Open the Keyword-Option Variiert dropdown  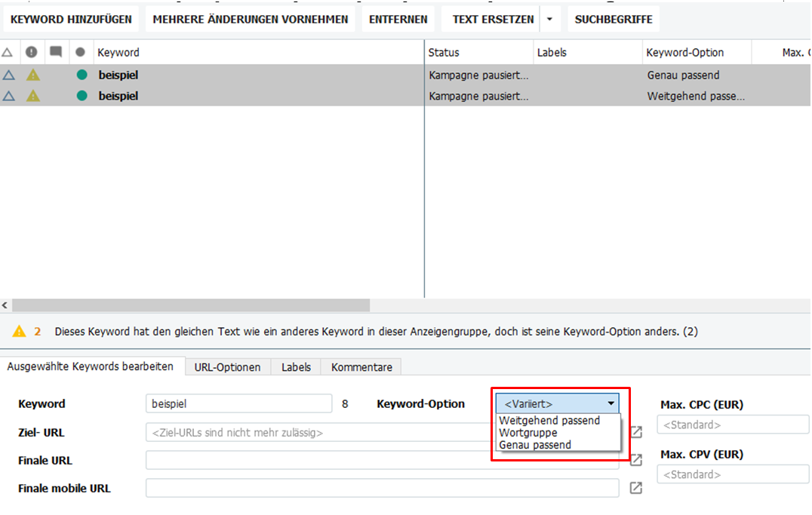[x=611, y=403]
